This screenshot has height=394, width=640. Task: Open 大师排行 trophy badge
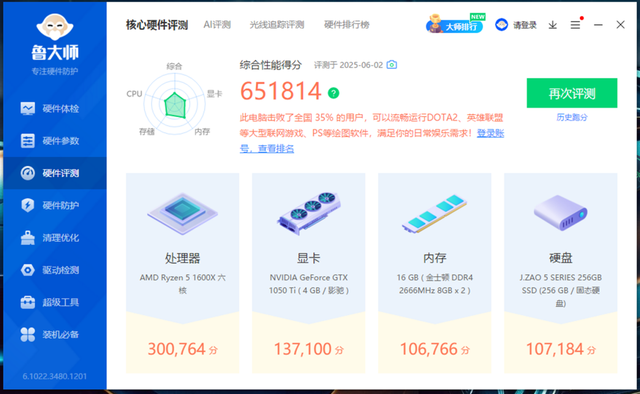click(x=455, y=24)
